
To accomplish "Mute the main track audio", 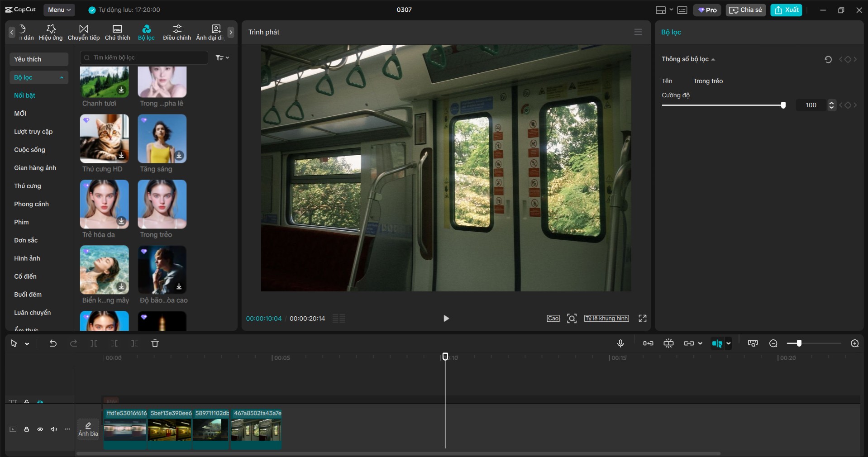I will pos(54,429).
